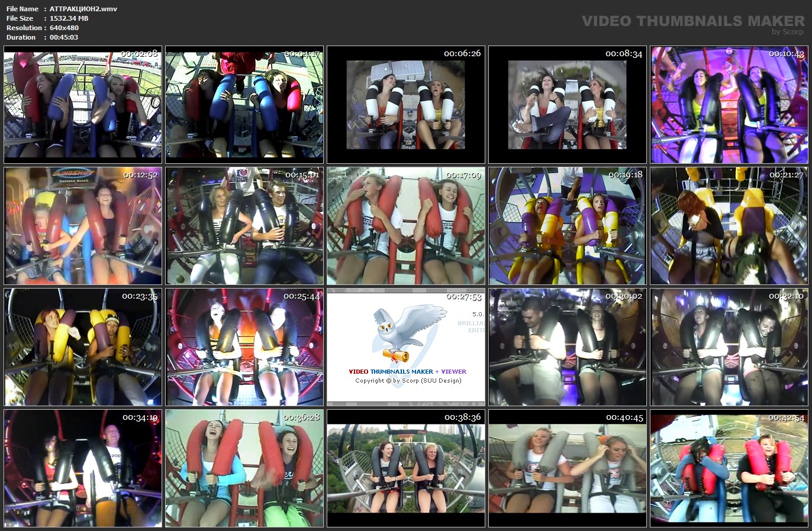
Task: Click the Resolution value 640x480
Action: (64, 28)
